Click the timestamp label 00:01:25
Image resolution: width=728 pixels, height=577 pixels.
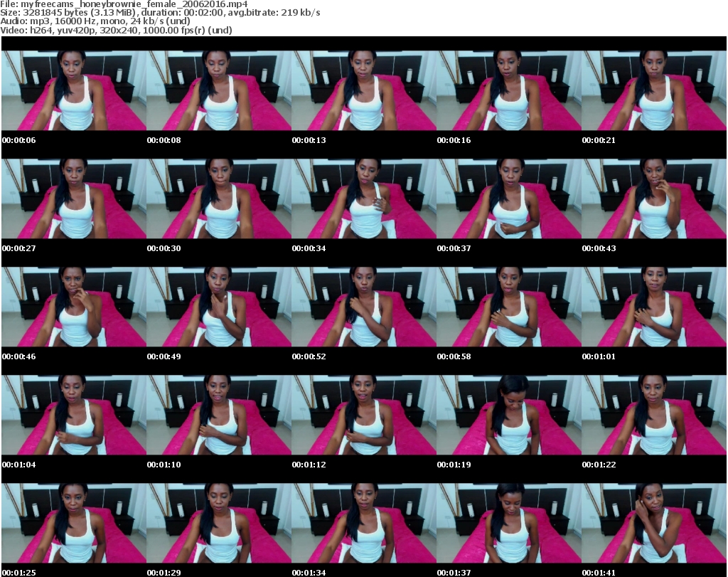point(19,573)
